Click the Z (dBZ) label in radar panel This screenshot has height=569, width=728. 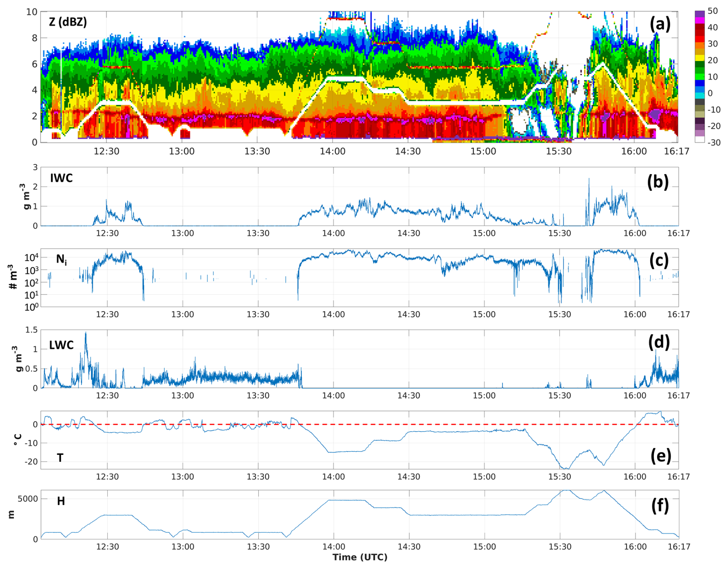point(68,22)
